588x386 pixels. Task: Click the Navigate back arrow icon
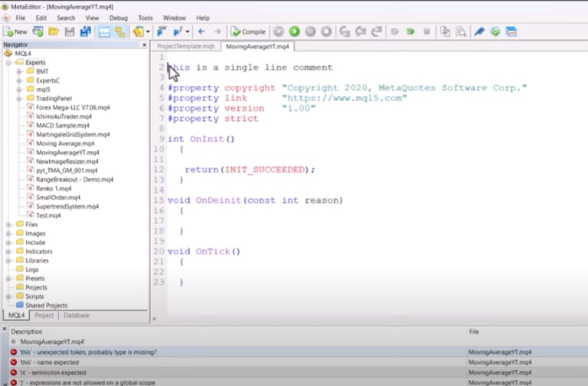pos(201,32)
